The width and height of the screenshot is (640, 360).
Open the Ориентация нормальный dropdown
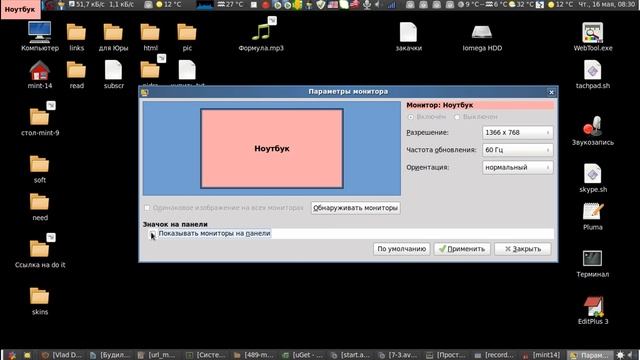point(517,167)
